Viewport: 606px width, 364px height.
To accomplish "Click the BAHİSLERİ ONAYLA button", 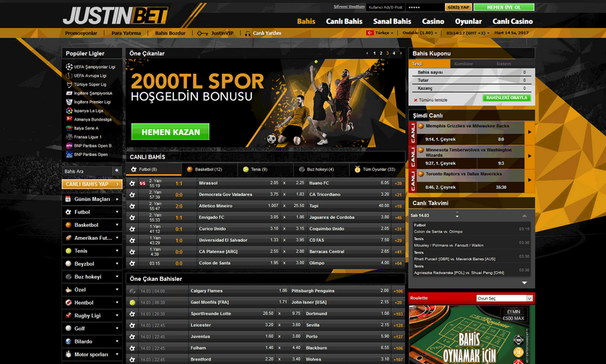I will pyautogui.click(x=506, y=97).
